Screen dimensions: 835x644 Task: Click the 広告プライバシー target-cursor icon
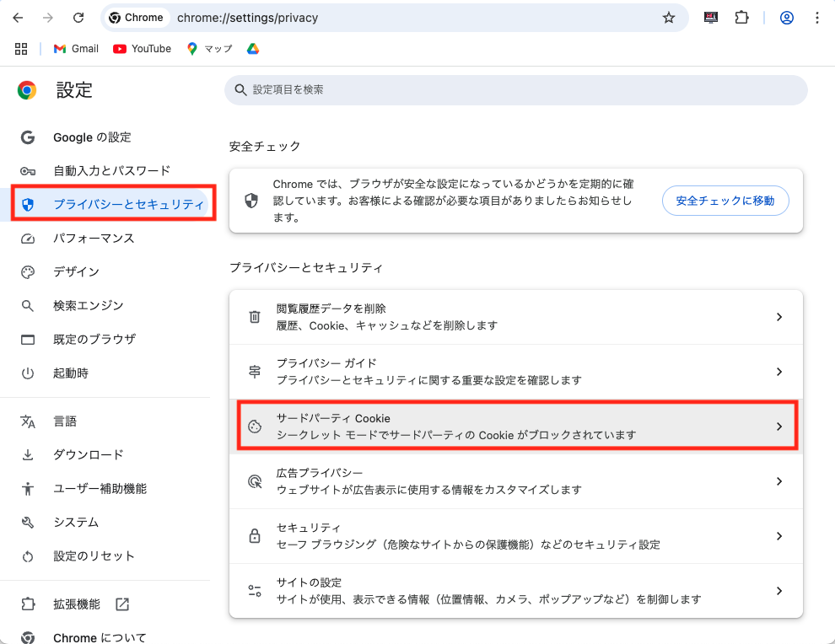[255, 481]
